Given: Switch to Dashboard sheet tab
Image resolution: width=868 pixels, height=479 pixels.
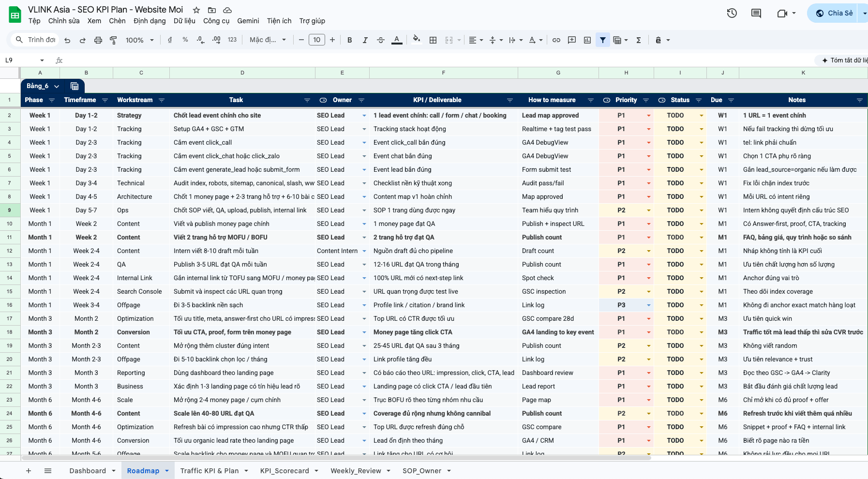Looking at the screenshot, I should (88, 471).
